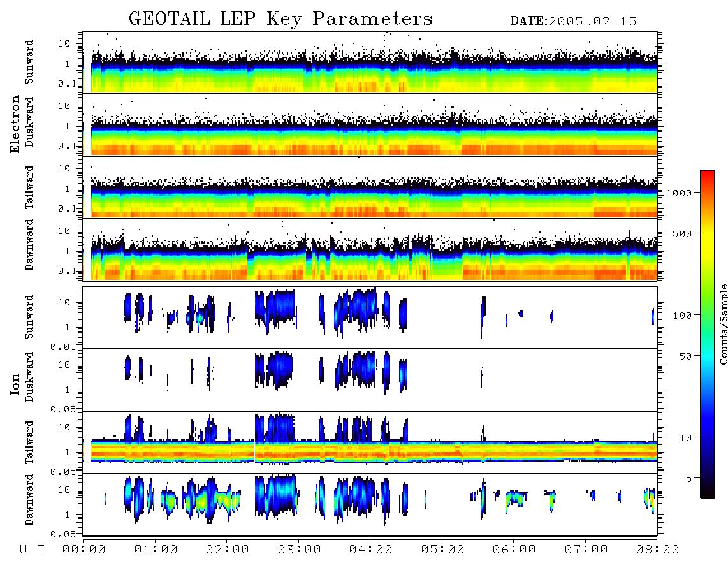Click the 02:00 time tick label
728x561 pixels.
click(x=228, y=550)
